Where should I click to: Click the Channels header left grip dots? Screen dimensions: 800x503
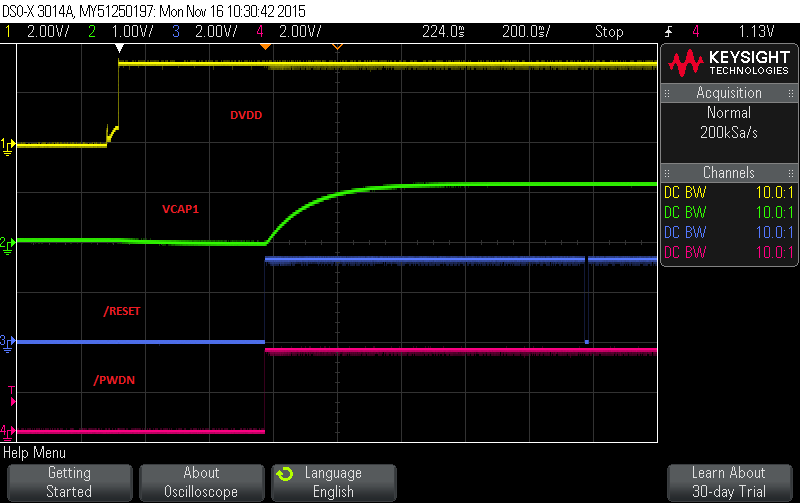[667, 173]
